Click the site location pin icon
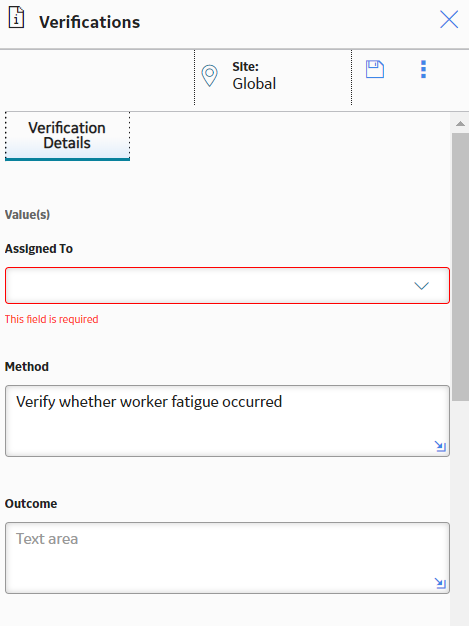 click(210, 76)
